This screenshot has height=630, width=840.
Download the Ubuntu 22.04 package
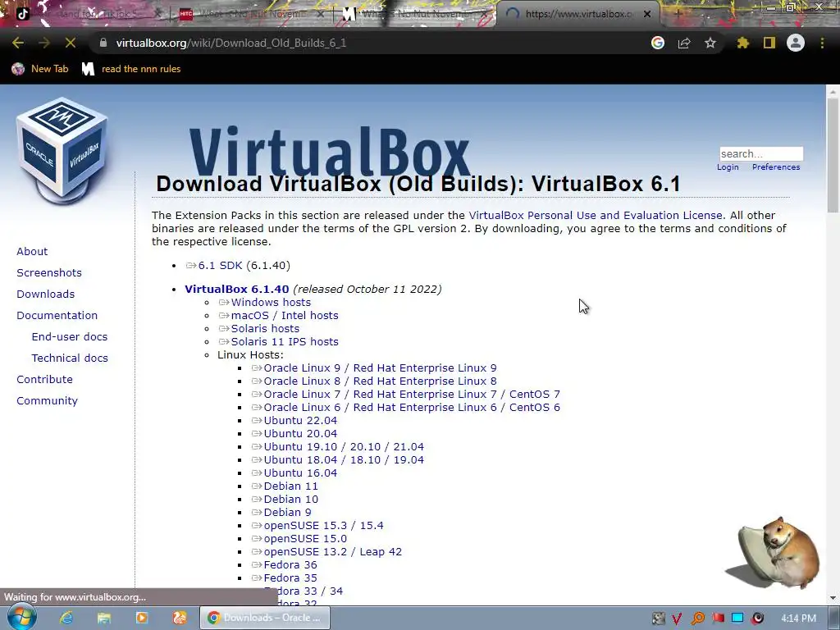300,421
